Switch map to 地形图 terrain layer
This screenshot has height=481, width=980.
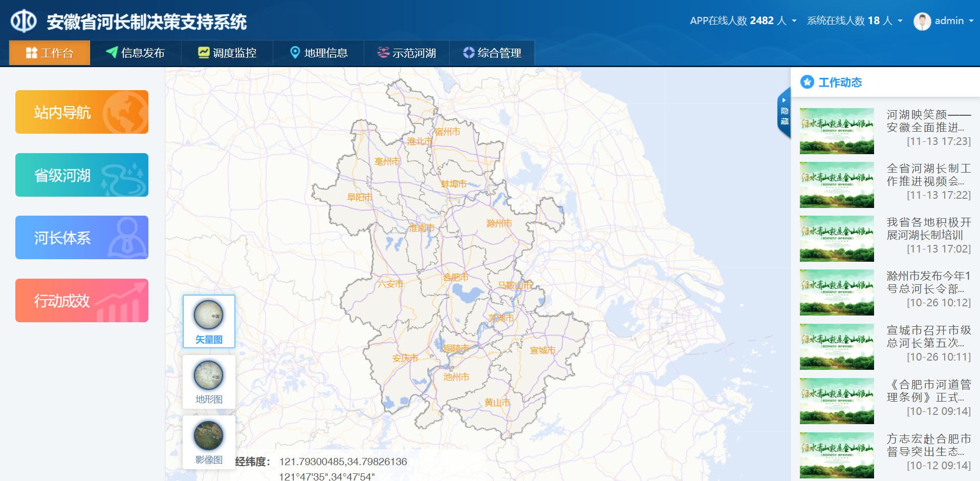coord(209,382)
